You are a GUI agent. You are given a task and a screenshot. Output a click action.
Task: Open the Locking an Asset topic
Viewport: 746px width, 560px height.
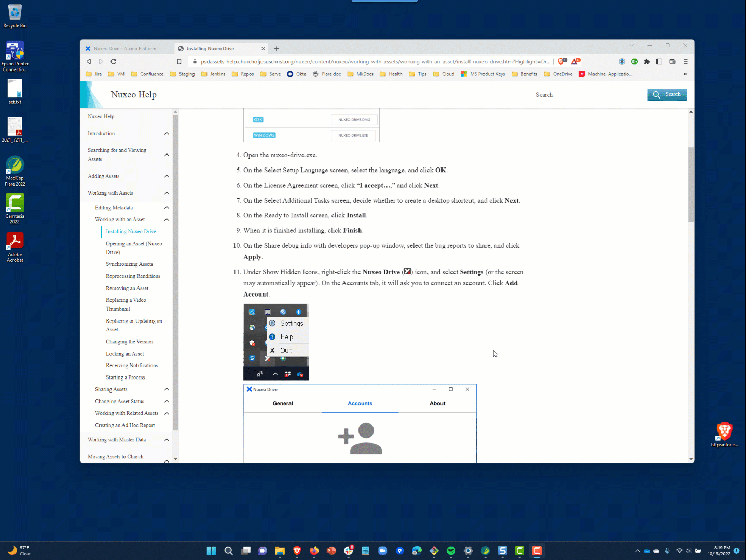(125, 354)
